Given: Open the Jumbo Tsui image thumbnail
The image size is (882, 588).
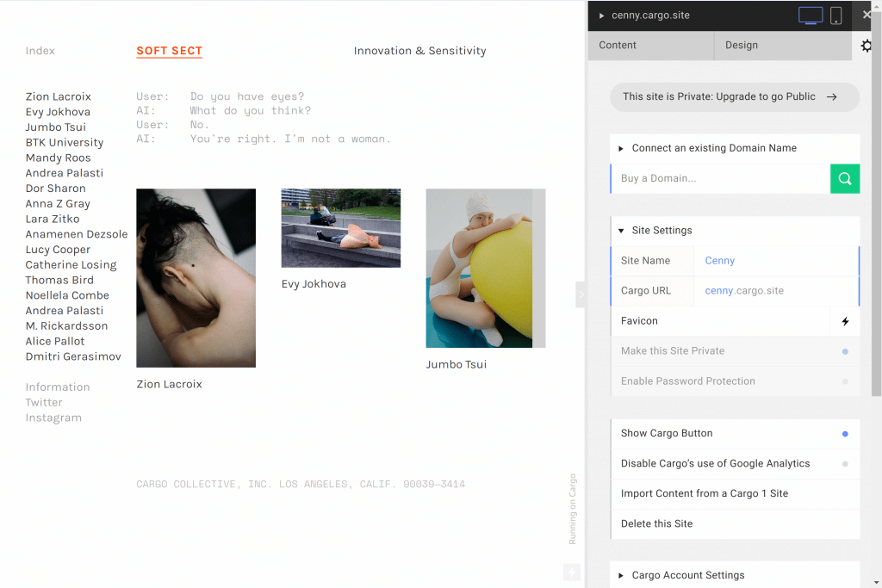Looking at the screenshot, I should pyautogui.click(x=485, y=268).
